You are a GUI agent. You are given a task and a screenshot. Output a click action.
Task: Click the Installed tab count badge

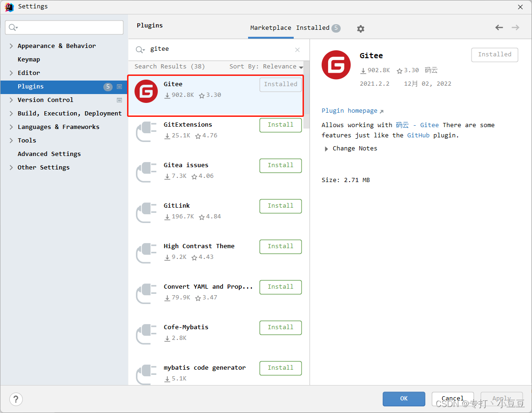pyautogui.click(x=336, y=28)
